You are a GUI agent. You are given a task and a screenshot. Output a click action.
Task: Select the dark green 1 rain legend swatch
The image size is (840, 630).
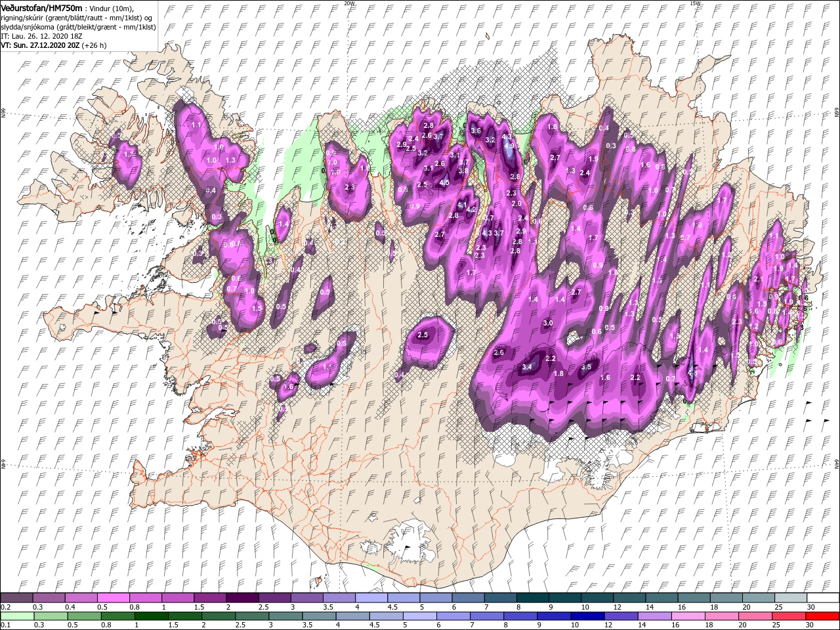(152, 616)
